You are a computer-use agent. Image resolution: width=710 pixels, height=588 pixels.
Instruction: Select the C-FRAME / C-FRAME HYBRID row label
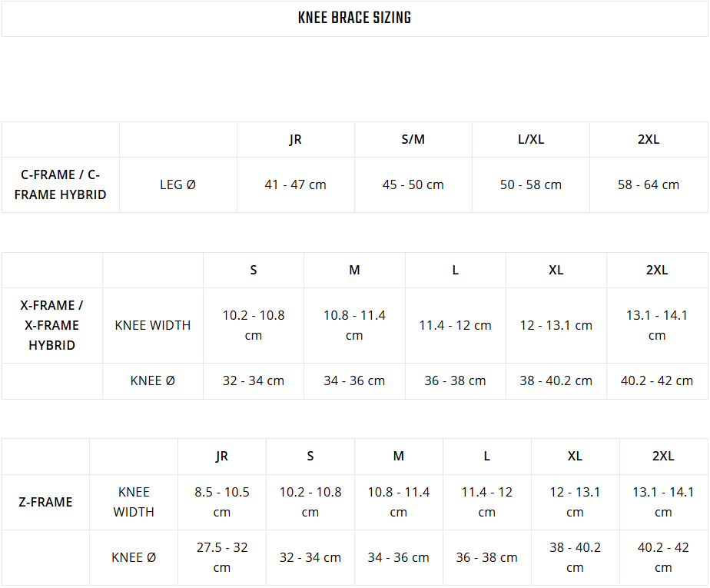pos(60,184)
